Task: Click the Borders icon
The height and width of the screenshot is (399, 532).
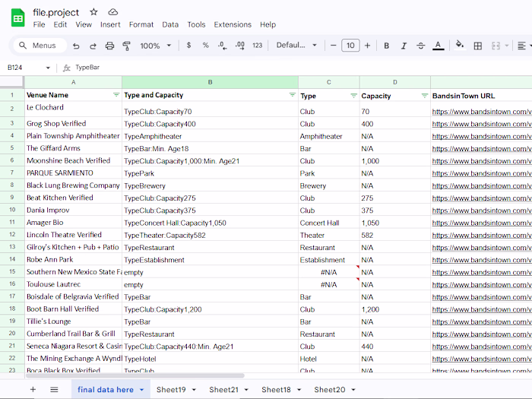Action: point(478,46)
